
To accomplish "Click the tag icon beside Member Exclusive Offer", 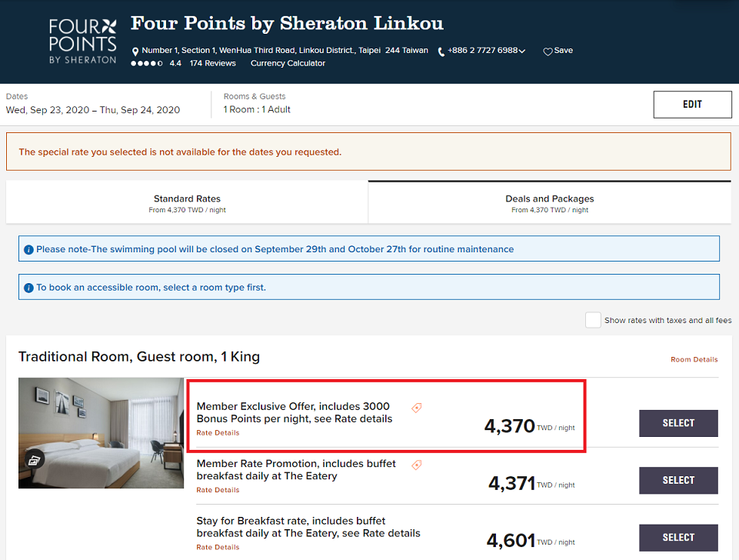I will click(x=417, y=408).
